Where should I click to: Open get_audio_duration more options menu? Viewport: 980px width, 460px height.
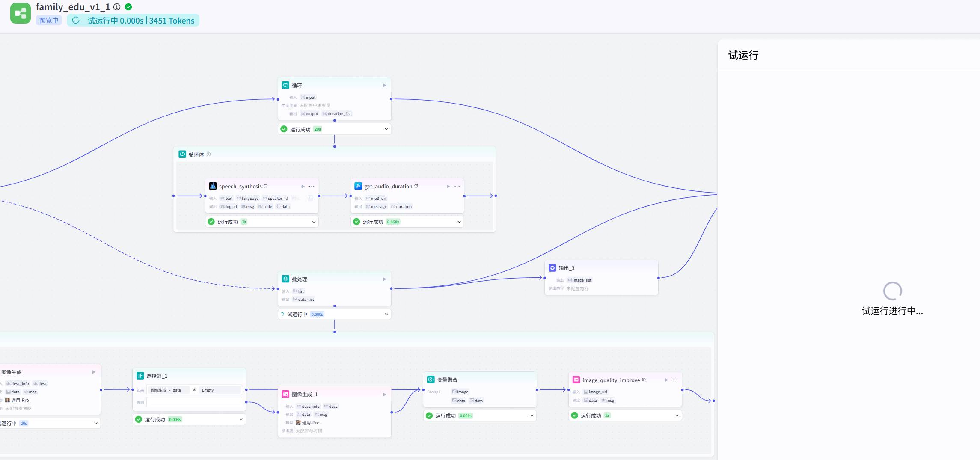(457, 187)
